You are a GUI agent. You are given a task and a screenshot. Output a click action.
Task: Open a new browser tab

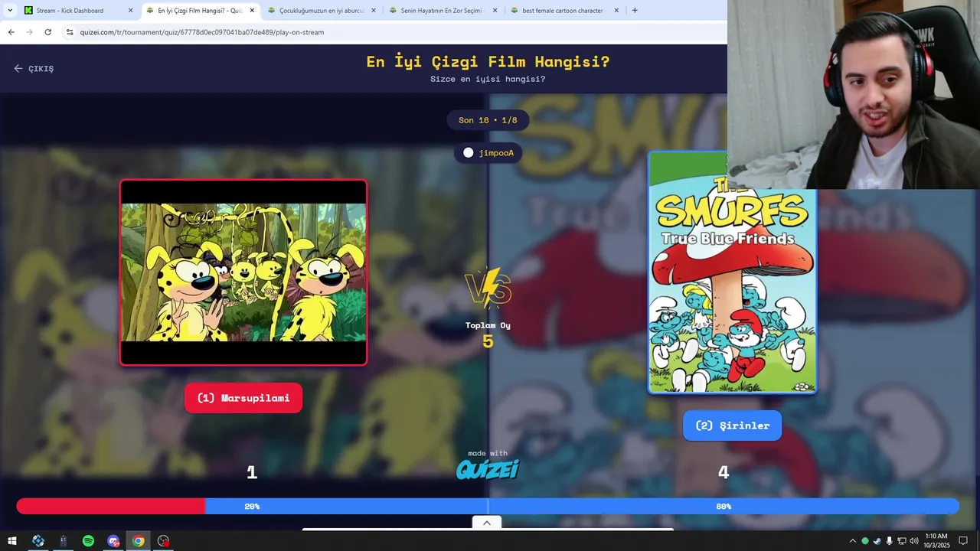coord(635,11)
